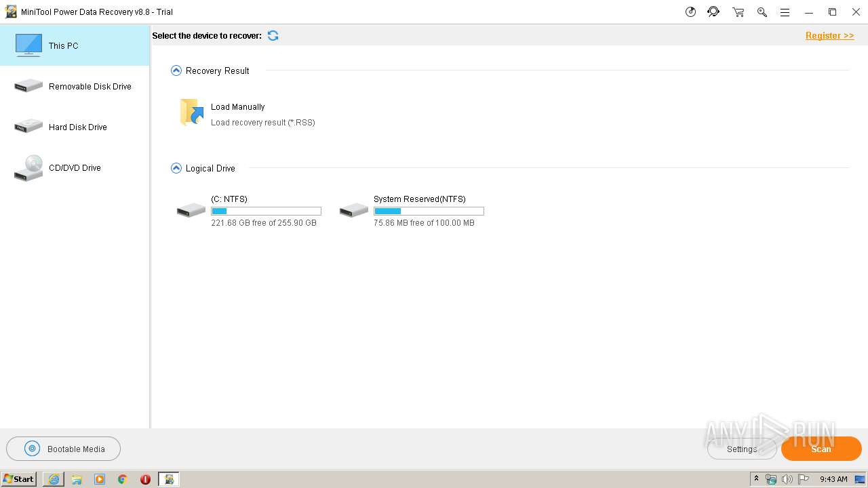
Task: Refresh the device list
Action: point(273,35)
